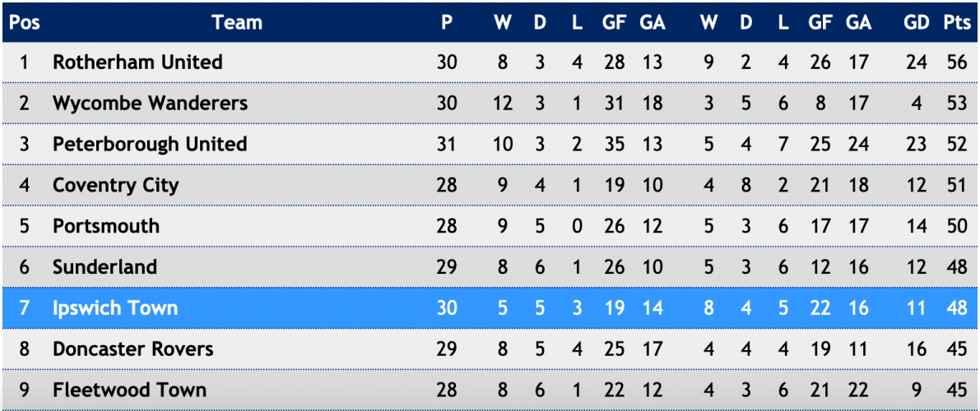Click Wycombe Wanderers' 53 points value
The width and height of the screenshot is (980, 411).
coord(957,103)
